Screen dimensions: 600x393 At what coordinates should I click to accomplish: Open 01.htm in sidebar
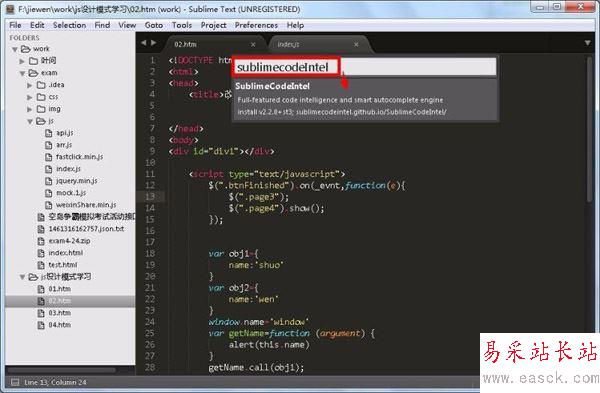59,289
